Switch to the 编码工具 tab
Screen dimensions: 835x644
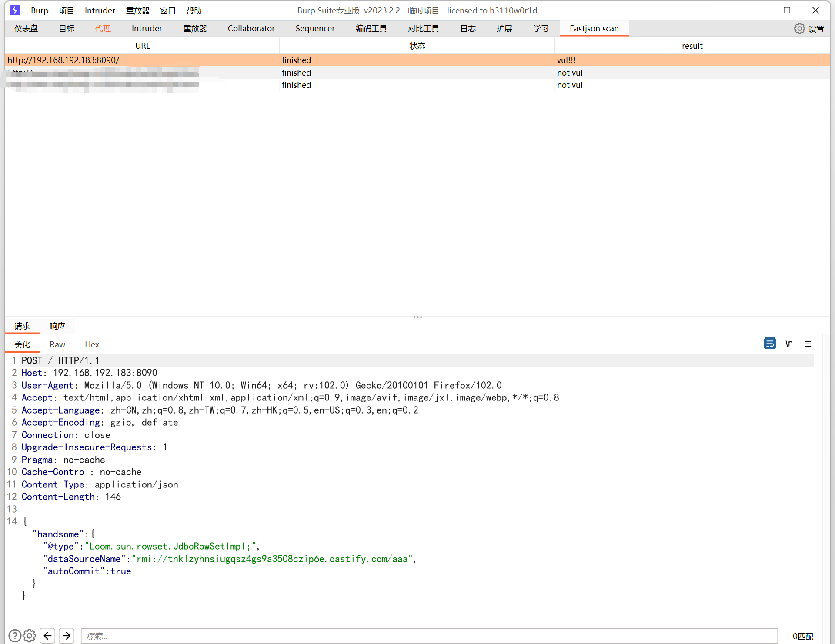pos(371,29)
